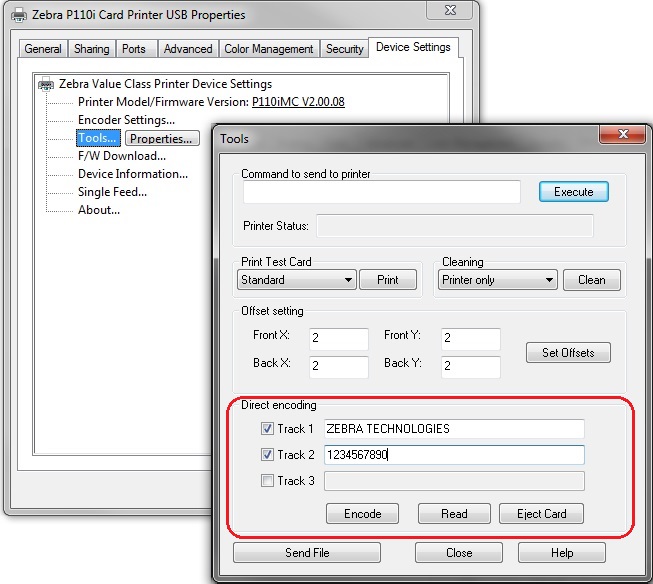The image size is (653, 584).
Task: Close the Tools dialog with red X
Action: pyautogui.click(x=623, y=134)
